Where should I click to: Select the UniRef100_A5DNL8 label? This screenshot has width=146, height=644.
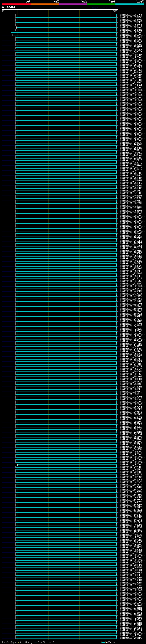[x=131, y=271]
